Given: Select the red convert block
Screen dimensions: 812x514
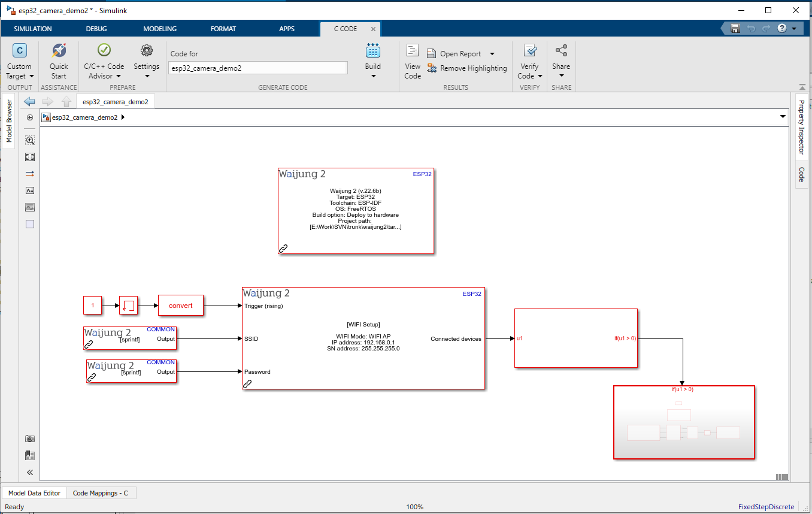Looking at the screenshot, I should [x=181, y=306].
